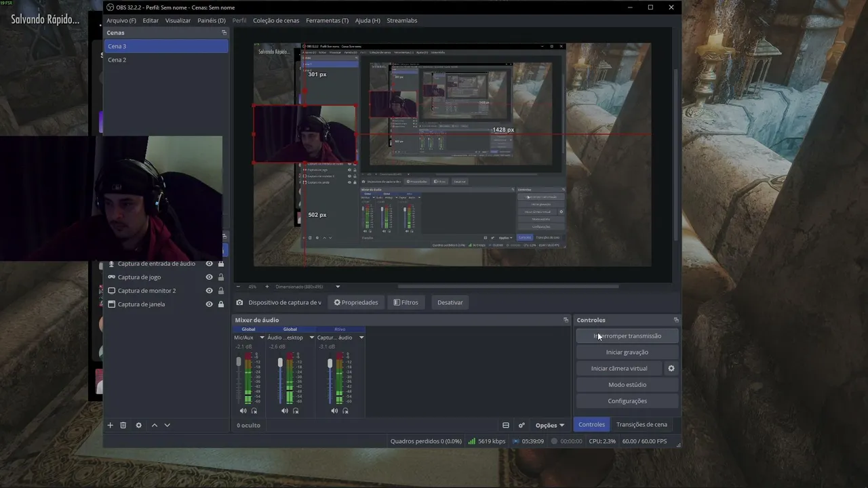Open the Ajuda (H) menu
The image size is (868, 488).
368,20
